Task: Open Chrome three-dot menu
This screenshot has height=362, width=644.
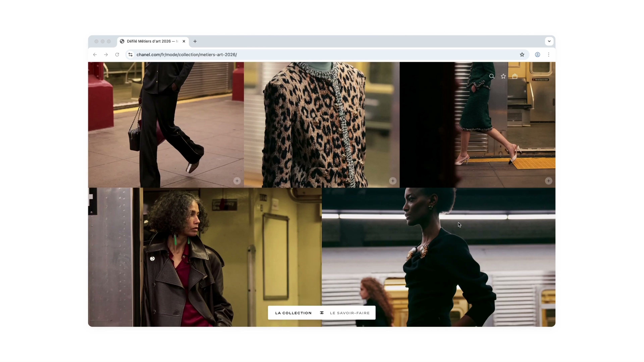Action: tap(549, 55)
